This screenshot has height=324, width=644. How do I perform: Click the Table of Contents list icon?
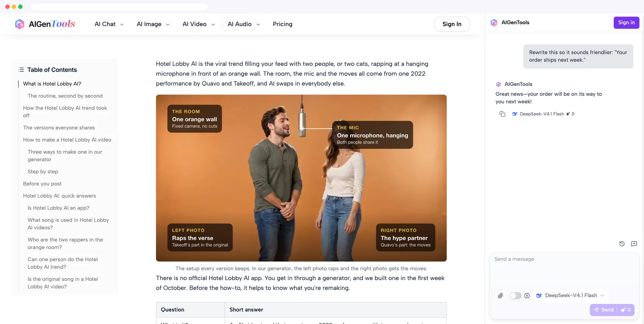pyautogui.click(x=21, y=70)
